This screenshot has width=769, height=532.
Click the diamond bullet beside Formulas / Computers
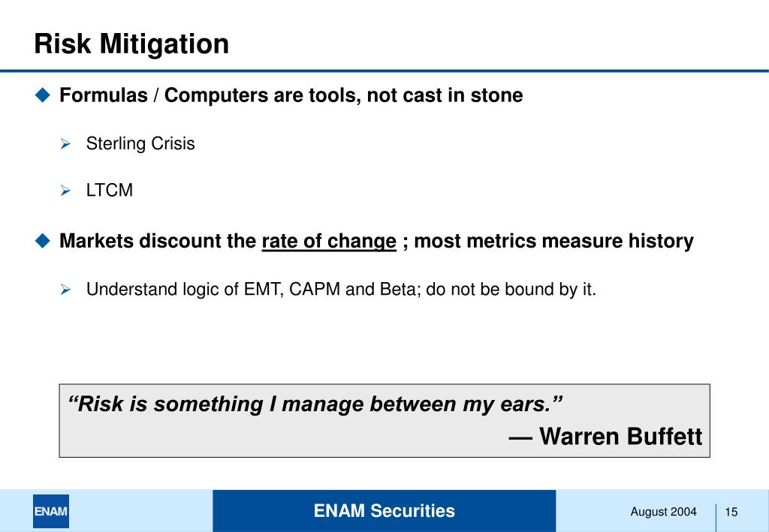tap(43, 95)
